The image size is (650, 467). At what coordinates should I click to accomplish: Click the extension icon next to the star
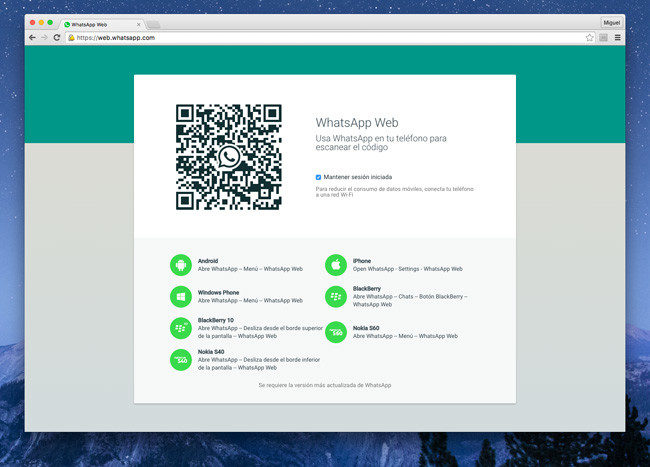(604, 38)
